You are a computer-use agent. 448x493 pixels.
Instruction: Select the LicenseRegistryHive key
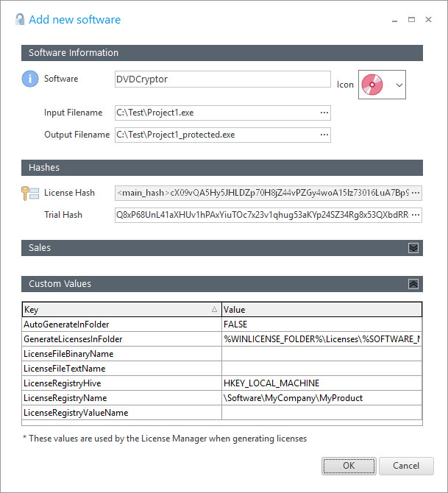(121, 383)
